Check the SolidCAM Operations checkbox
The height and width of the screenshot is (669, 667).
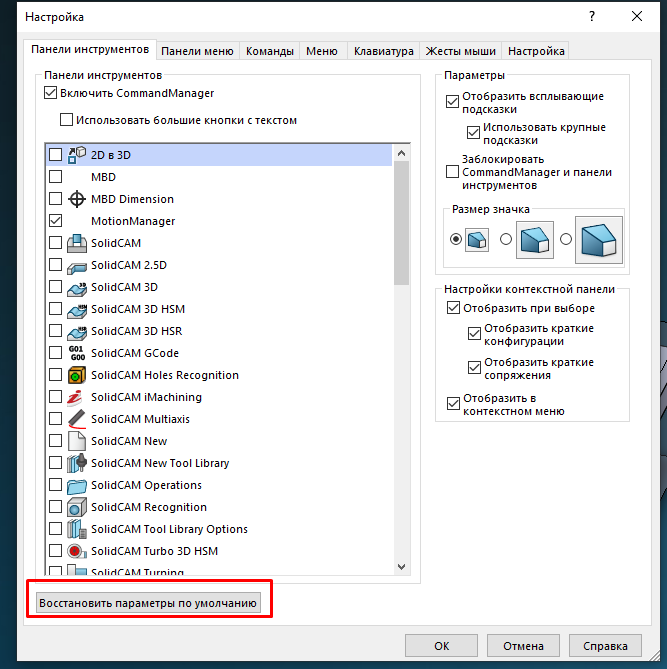(x=55, y=485)
